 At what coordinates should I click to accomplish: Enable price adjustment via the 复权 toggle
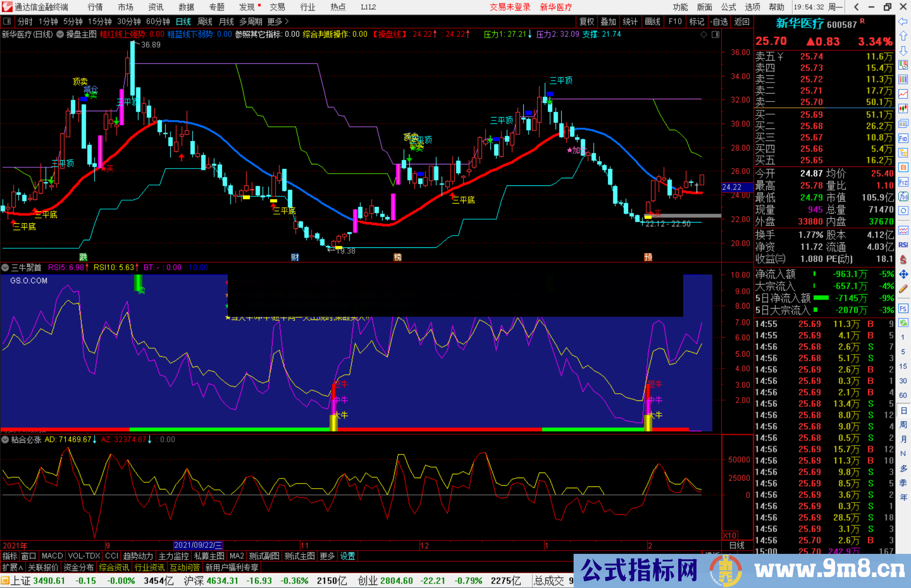[x=586, y=21]
